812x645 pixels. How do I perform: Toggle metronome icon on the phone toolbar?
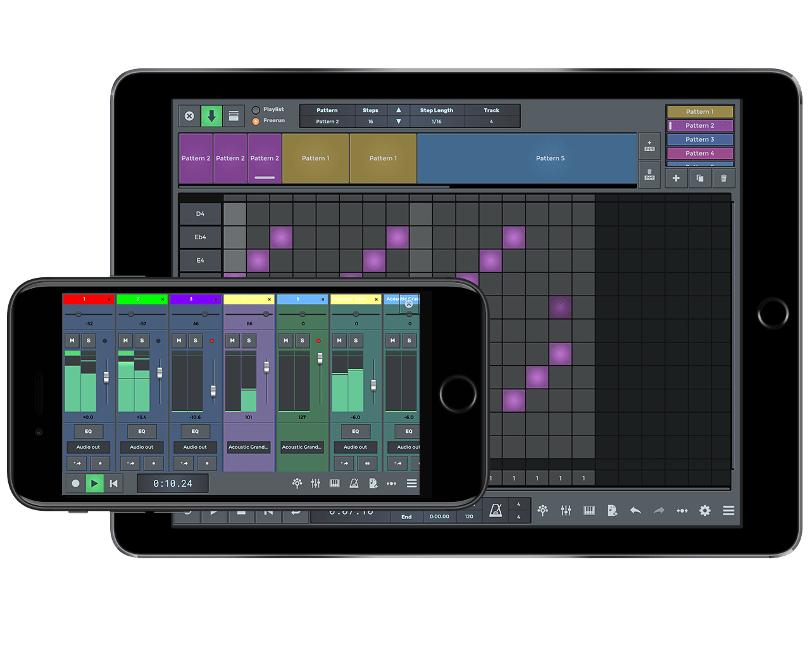pyautogui.click(x=354, y=484)
